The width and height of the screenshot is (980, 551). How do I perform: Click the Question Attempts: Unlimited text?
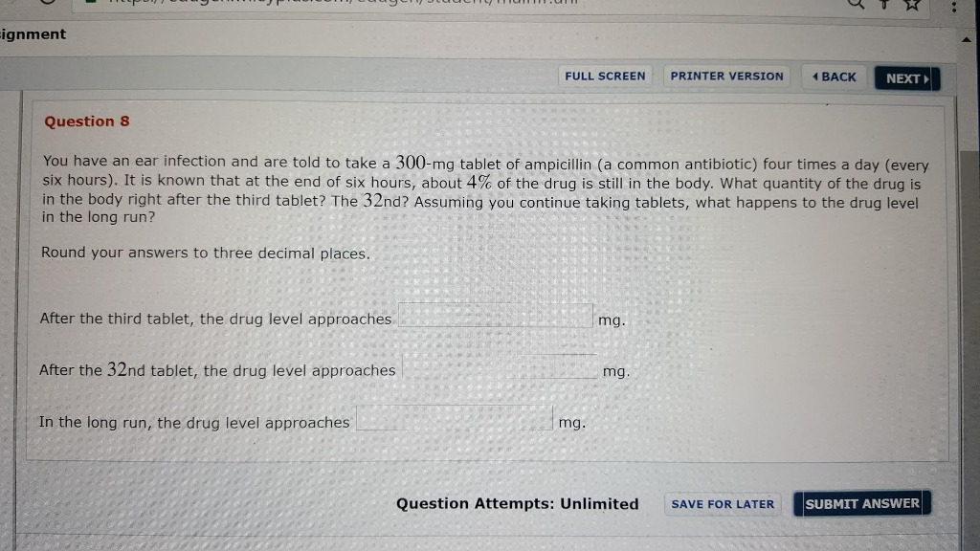517,504
